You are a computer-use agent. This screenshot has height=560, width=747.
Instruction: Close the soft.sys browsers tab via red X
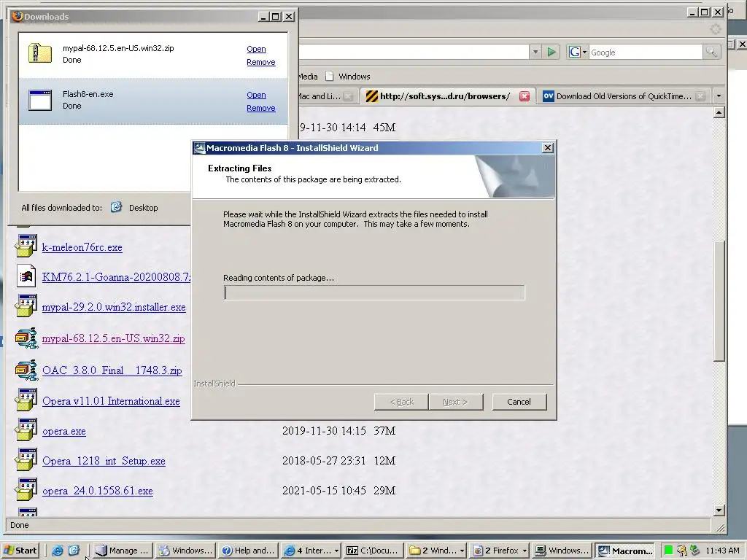coord(525,96)
